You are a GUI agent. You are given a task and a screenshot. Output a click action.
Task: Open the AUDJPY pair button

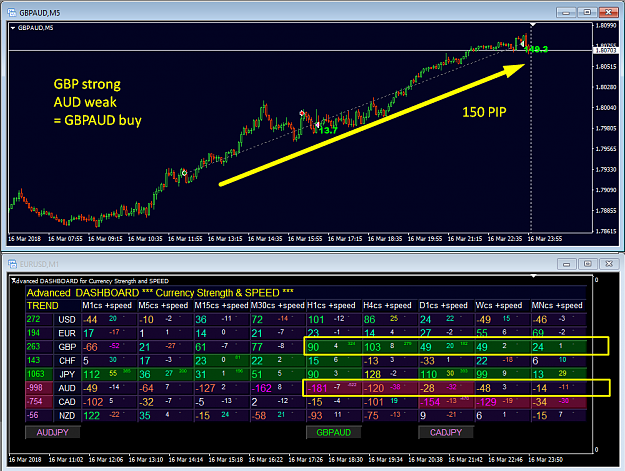click(53, 432)
